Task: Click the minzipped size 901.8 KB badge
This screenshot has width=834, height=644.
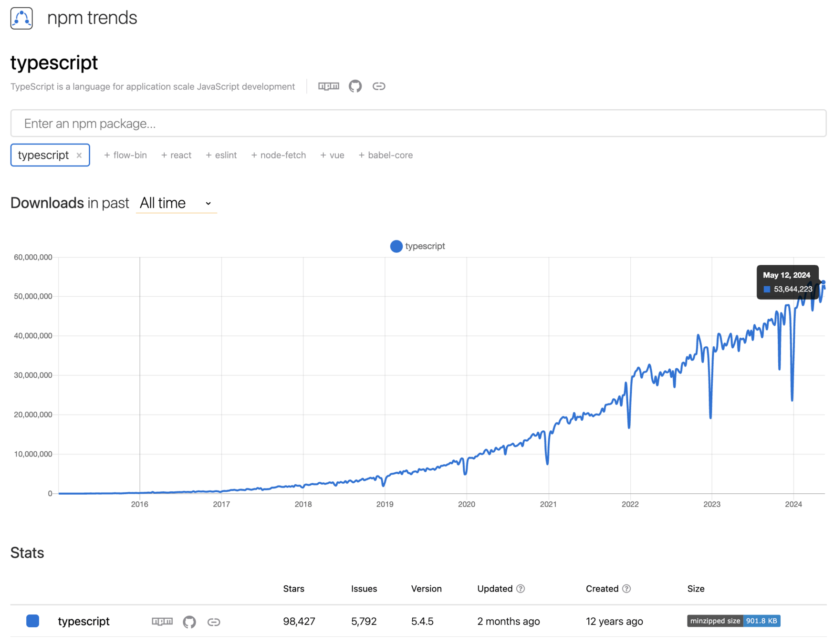Action: [733, 621]
